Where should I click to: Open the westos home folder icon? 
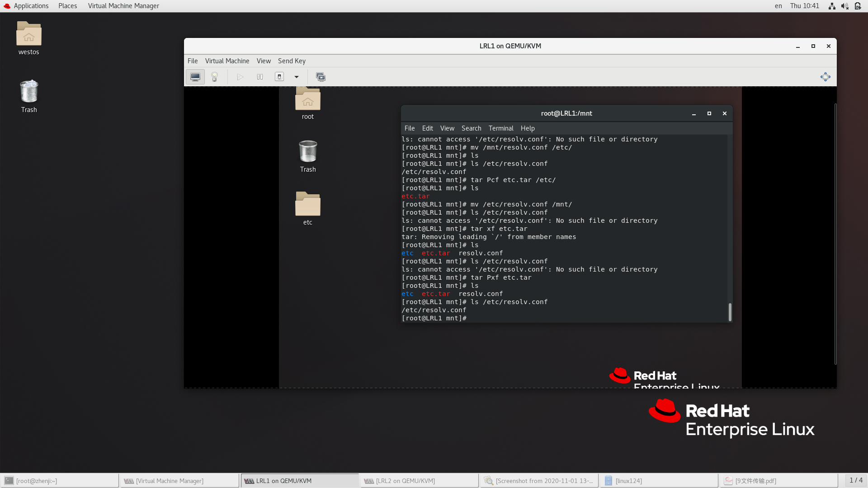point(29,34)
